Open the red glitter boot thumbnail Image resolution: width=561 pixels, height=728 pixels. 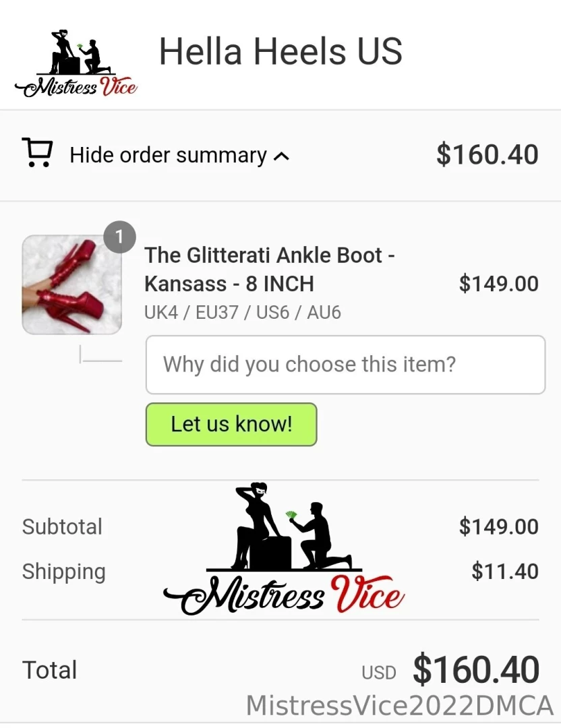point(71,284)
